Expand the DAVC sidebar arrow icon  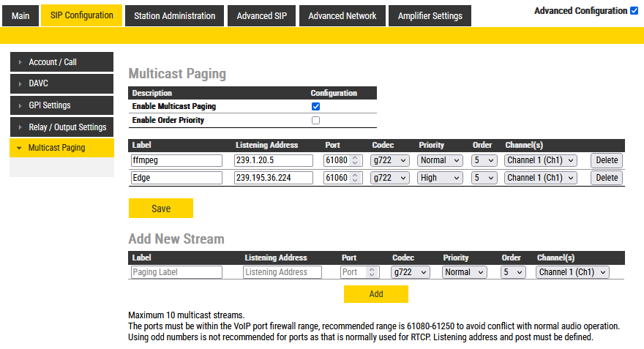point(20,83)
